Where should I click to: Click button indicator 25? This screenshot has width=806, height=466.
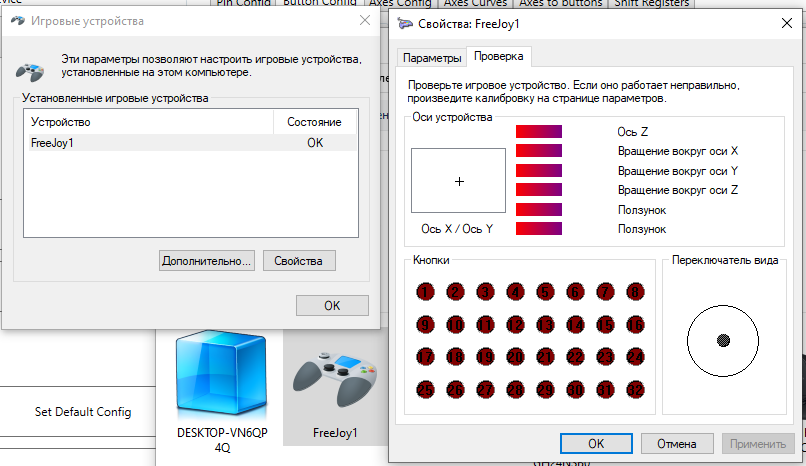tap(425, 390)
